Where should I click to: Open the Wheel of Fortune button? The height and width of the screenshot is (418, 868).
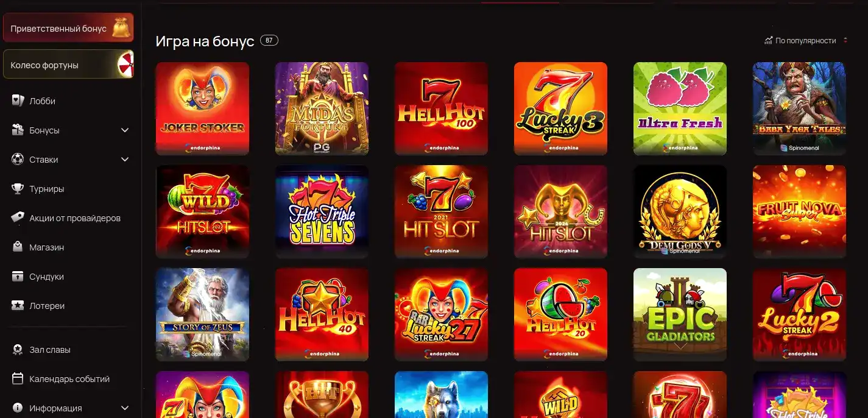pos(68,65)
